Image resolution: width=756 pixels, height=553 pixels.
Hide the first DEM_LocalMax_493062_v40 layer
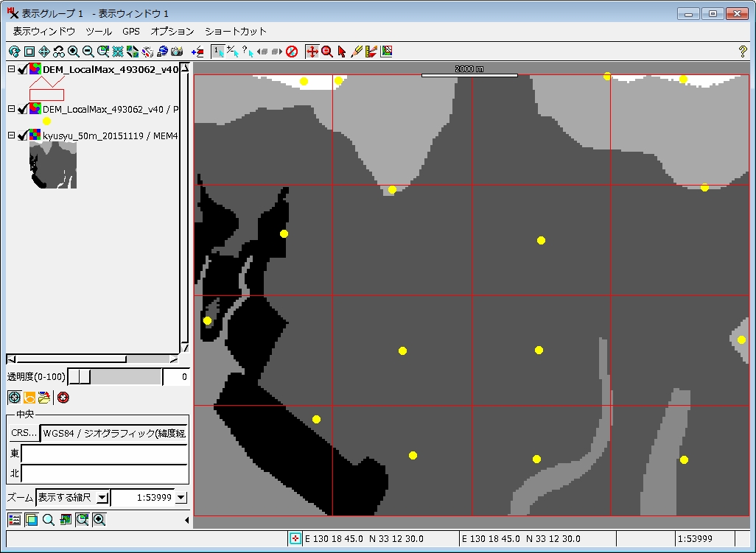22,70
